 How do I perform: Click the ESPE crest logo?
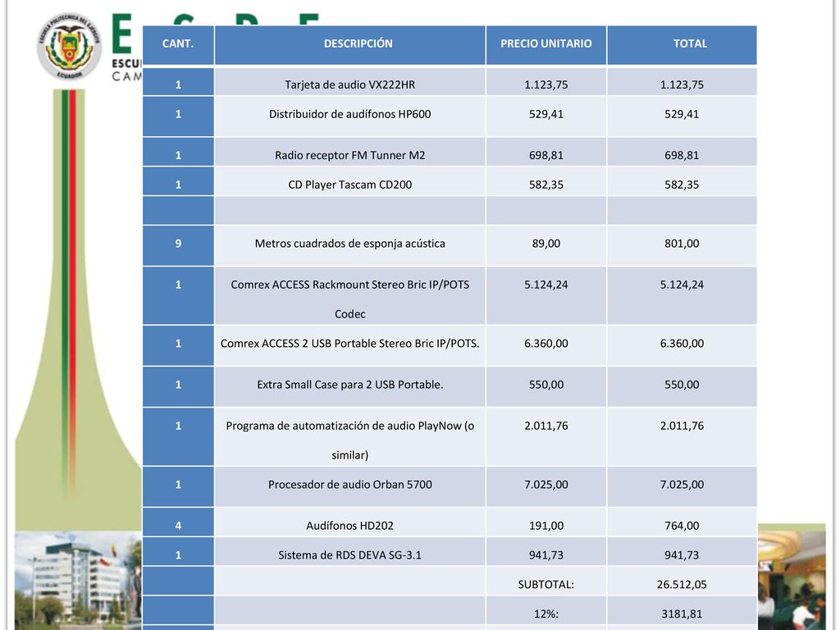click(x=70, y=47)
